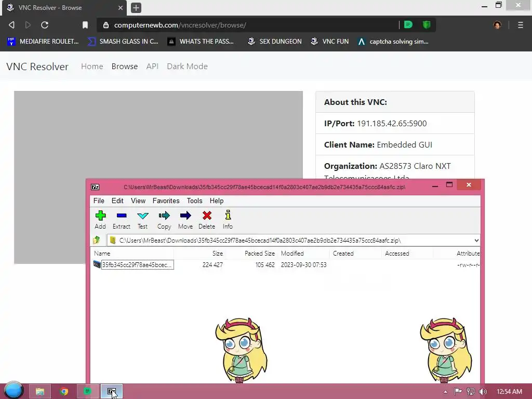The image size is (532, 399).
Task: Open the Tools menu in 7-Zip
Action: click(x=194, y=201)
